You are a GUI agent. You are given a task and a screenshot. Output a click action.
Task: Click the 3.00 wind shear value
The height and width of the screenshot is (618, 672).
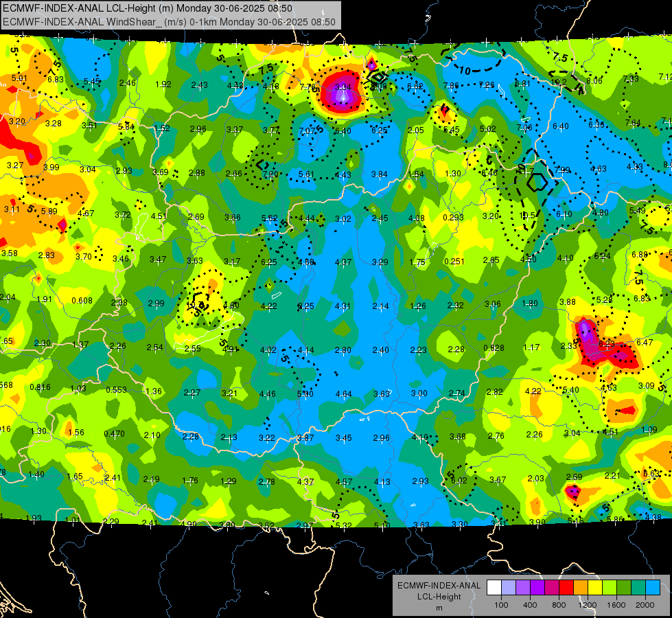click(419, 393)
